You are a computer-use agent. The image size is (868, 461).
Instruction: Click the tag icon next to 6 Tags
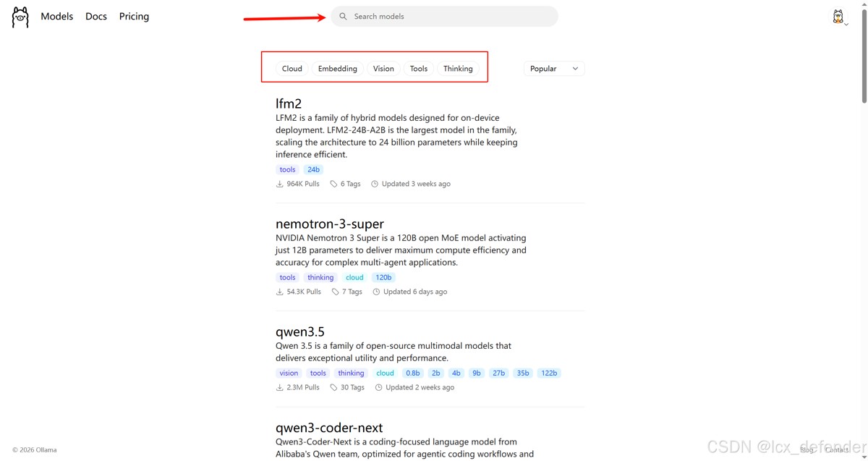(333, 184)
